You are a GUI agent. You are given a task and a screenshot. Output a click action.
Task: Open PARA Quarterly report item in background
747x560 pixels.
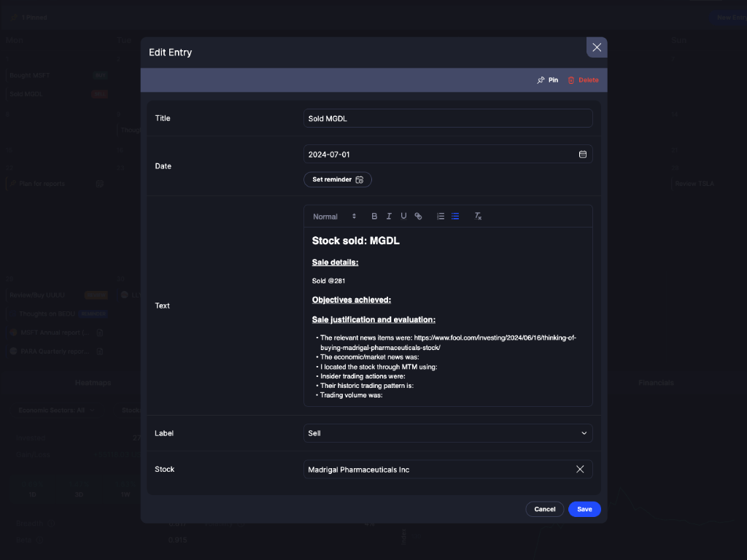tap(56, 351)
